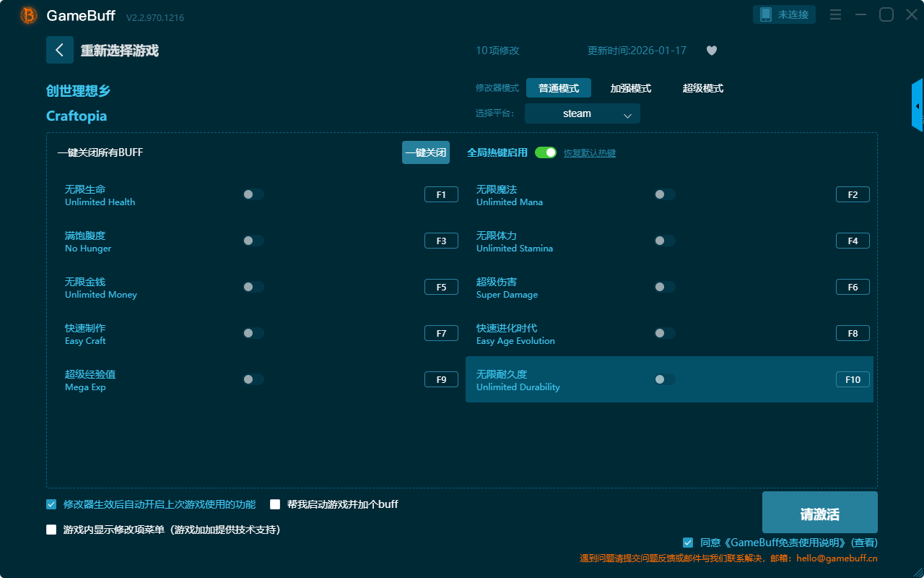The width and height of the screenshot is (924, 578).
Task: Expand the blue side panel arrow
Action: (917, 106)
